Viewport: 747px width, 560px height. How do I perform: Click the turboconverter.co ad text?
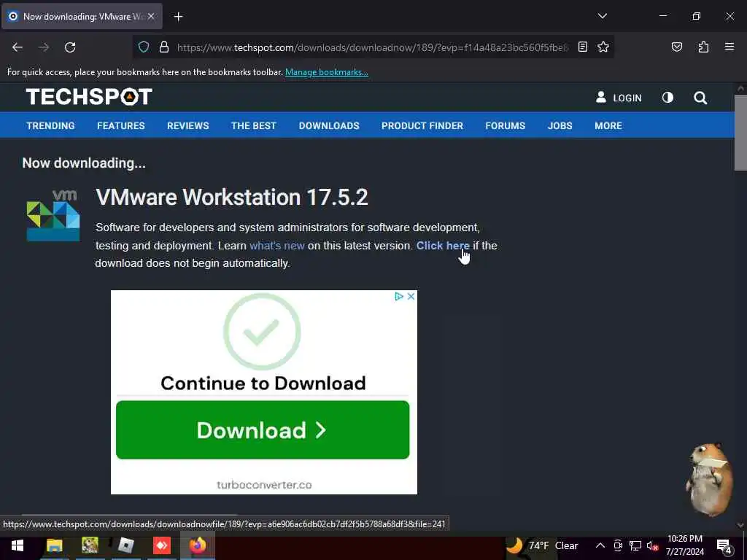[264, 485]
